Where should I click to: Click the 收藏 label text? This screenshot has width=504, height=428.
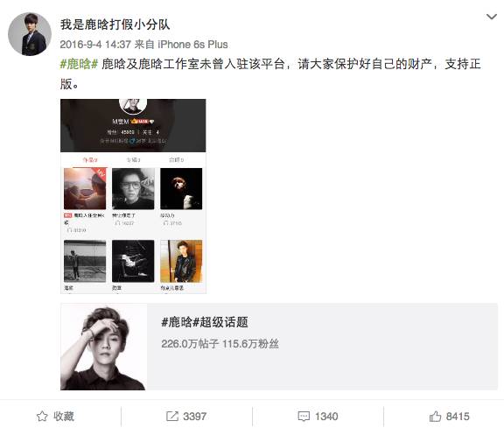(64, 417)
